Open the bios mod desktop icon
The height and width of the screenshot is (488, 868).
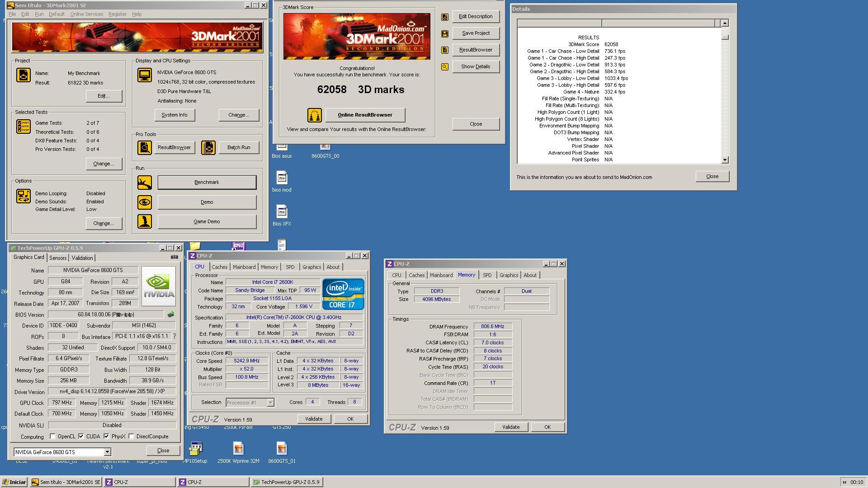point(282,182)
